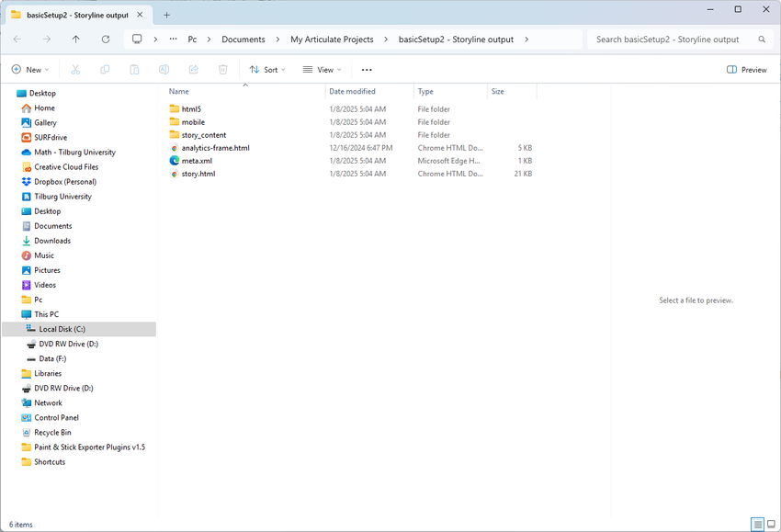781x532 pixels.
Task: Click Documents in the breadcrumb path
Action: coord(243,40)
